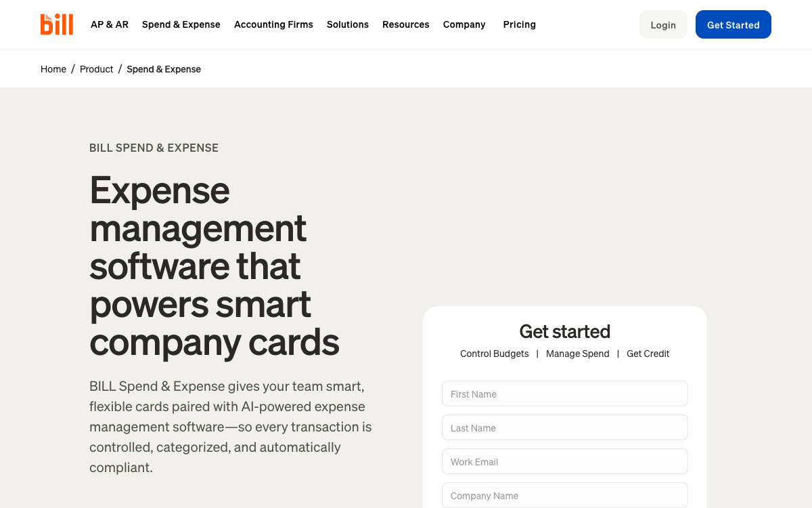812x508 pixels.
Task: Select the Spend & Expense breadcrumb
Action: (164, 69)
